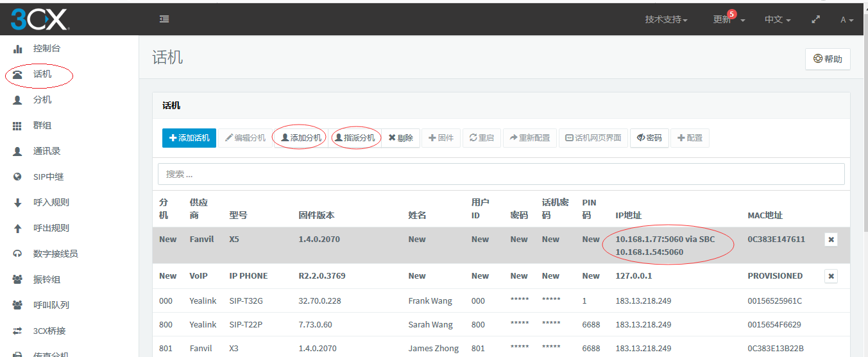
Task: Open 控制台 dashboard in the sidebar
Action: 46,49
